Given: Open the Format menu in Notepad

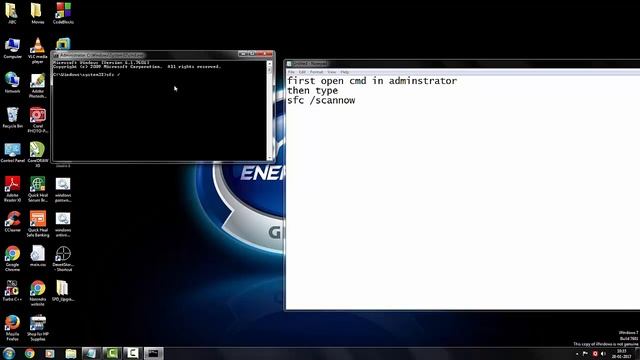Looking at the screenshot, I should click(316, 72).
